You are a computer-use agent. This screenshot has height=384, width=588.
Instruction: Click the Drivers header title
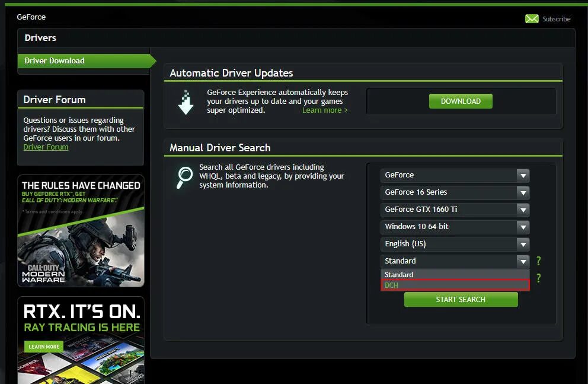click(40, 38)
